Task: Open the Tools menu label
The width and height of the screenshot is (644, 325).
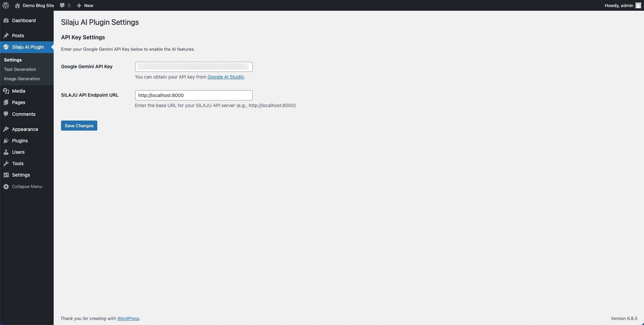Action: 18,164
